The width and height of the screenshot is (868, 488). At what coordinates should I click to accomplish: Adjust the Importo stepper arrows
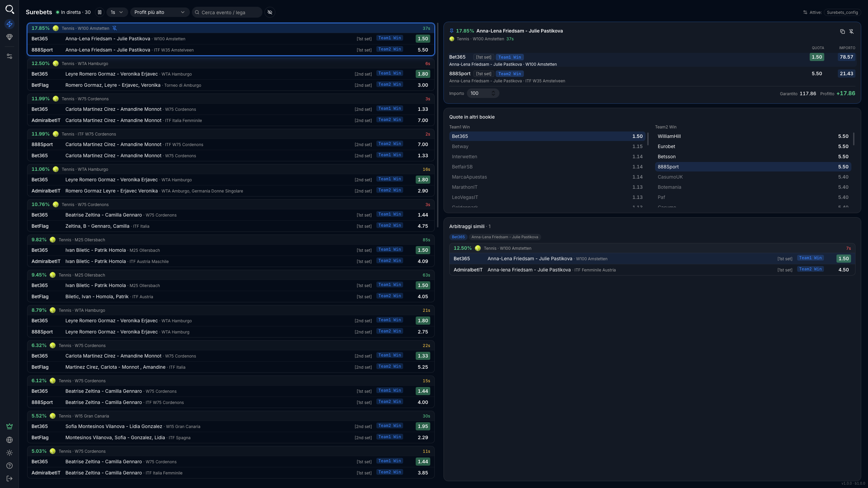click(x=493, y=93)
